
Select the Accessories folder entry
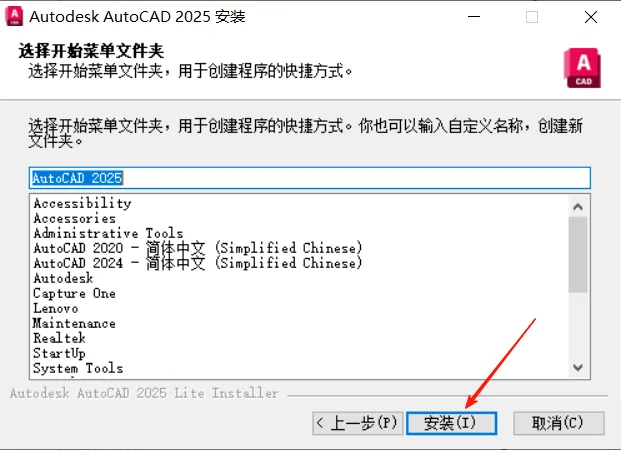(x=75, y=218)
